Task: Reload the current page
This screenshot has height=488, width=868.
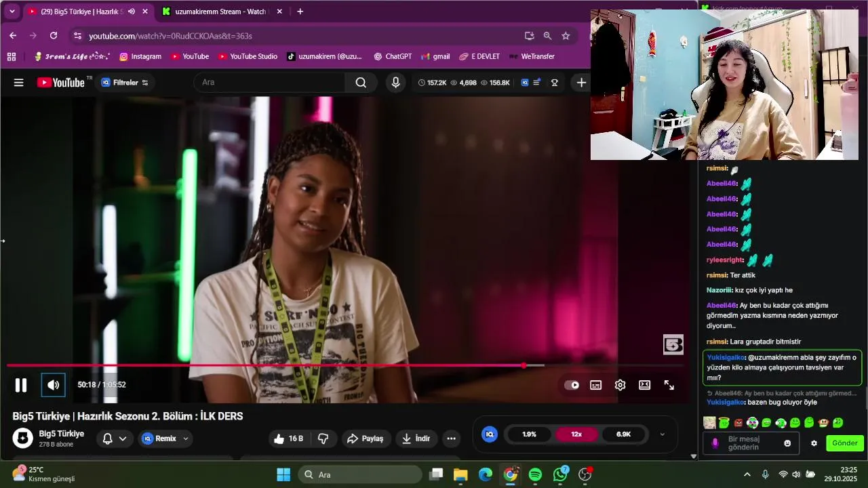Action: coord(54,36)
